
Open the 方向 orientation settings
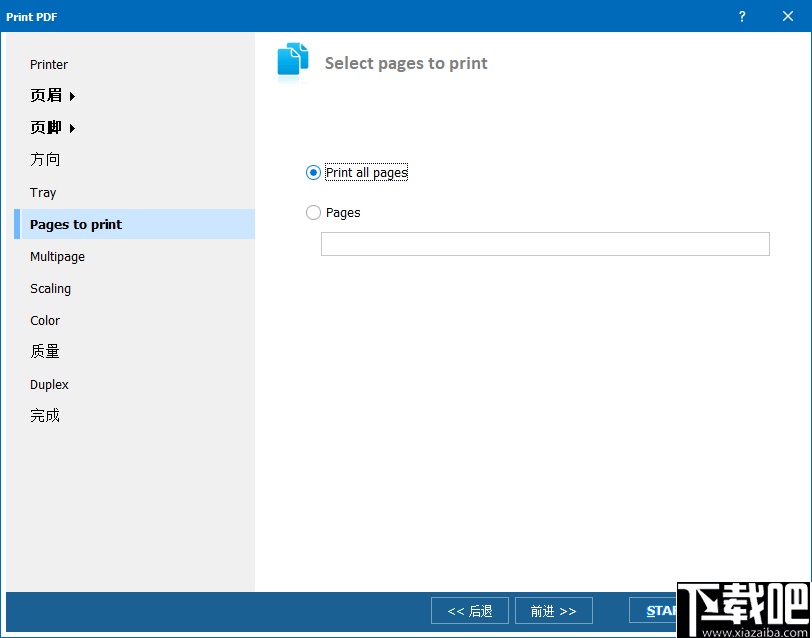point(44,159)
